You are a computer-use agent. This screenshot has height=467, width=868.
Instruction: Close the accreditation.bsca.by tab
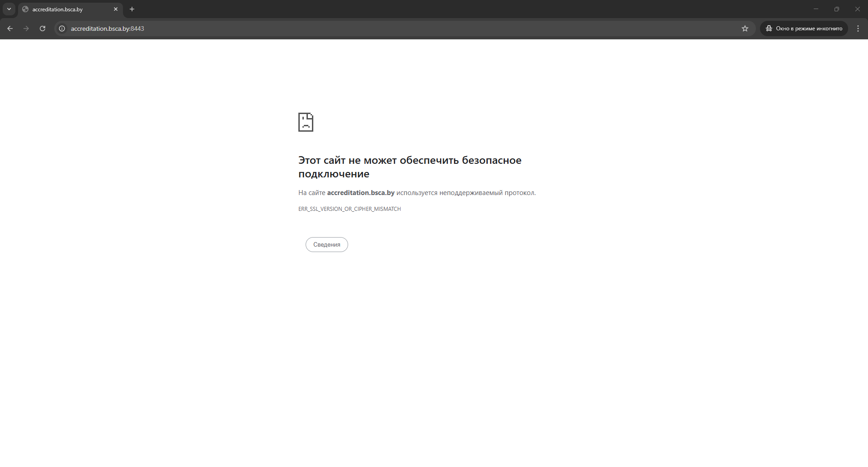tap(116, 9)
